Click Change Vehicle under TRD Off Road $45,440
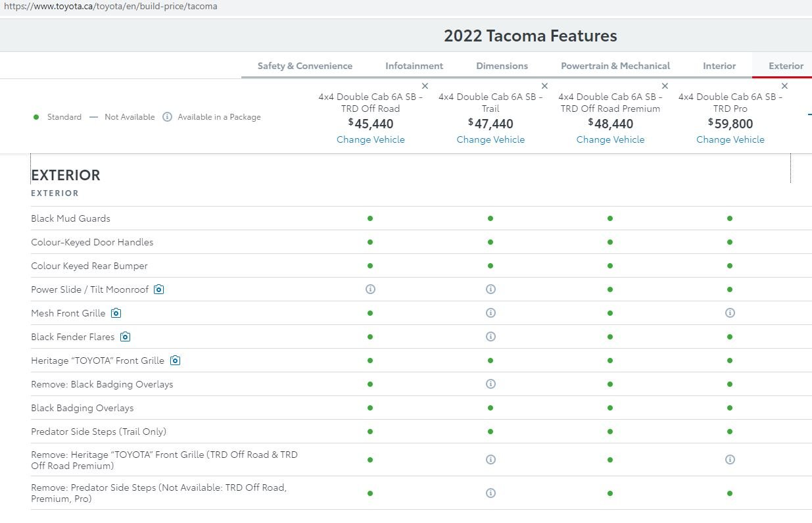 coord(371,139)
